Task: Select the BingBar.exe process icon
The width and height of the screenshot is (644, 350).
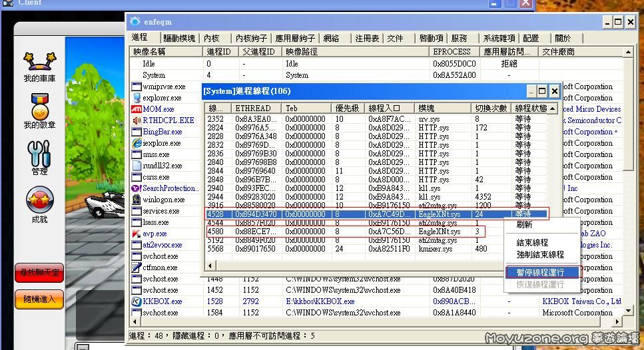Action: tap(137, 132)
